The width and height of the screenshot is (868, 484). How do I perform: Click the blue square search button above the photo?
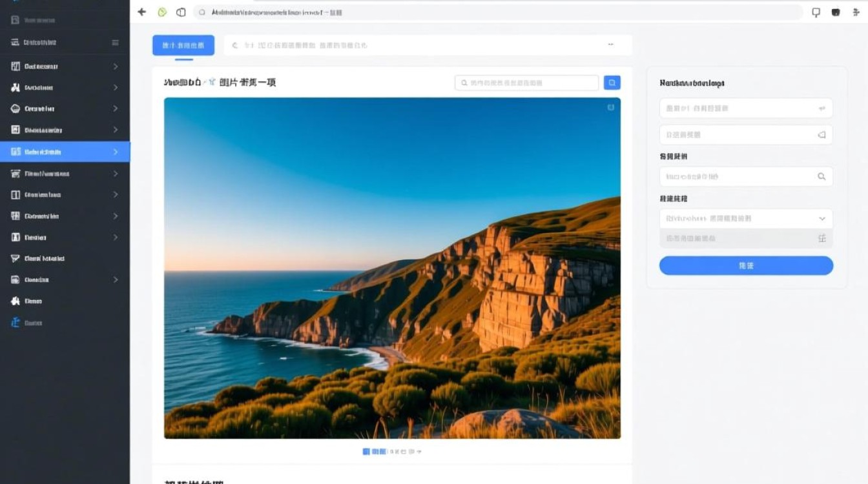[x=612, y=83]
